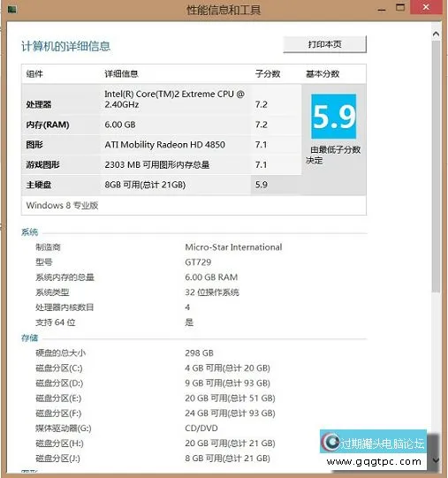The height and width of the screenshot is (478, 448).
Task: Click the 详细信息 column header
Action: coord(121,73)
